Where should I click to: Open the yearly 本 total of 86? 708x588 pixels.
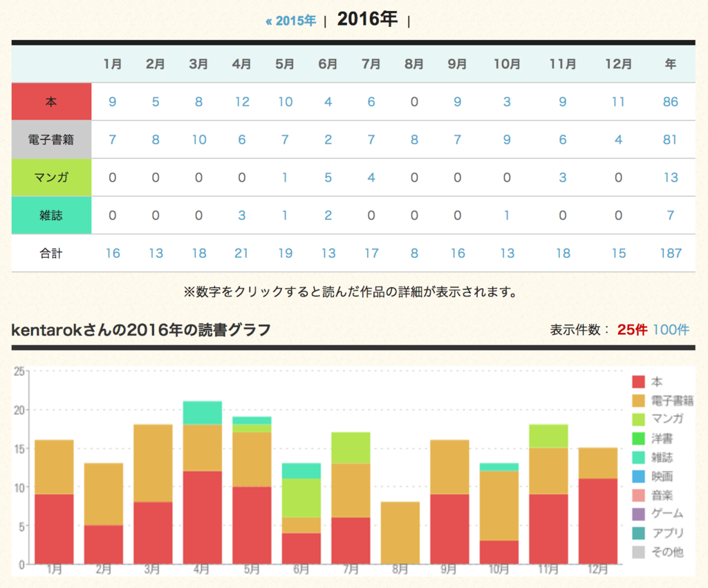(x=670, y=101)
